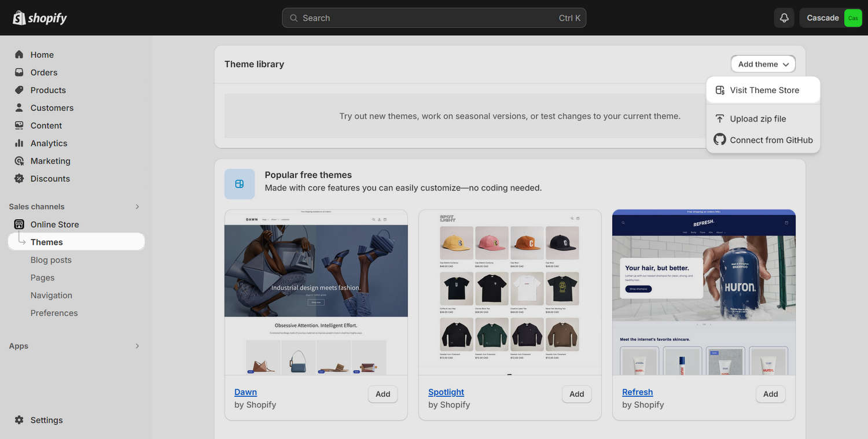
Task: Go to Blog posts
Action: point(51,260)
